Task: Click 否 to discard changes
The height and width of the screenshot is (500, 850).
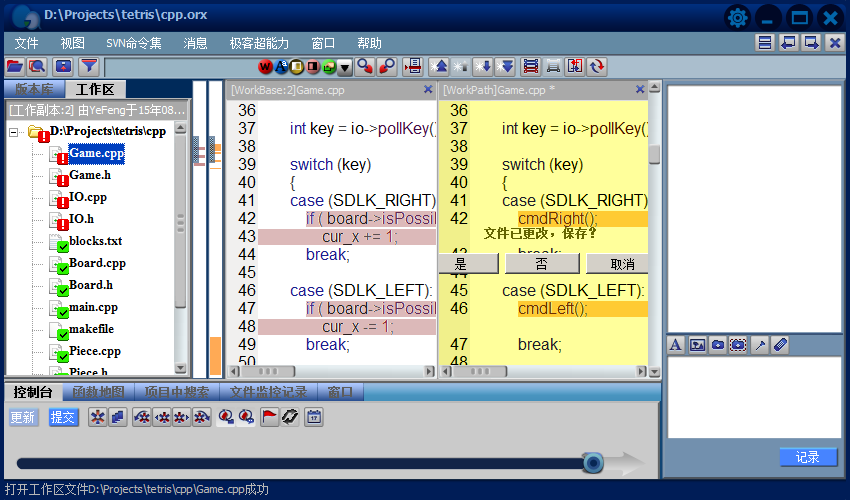Action: coord(542,264)
